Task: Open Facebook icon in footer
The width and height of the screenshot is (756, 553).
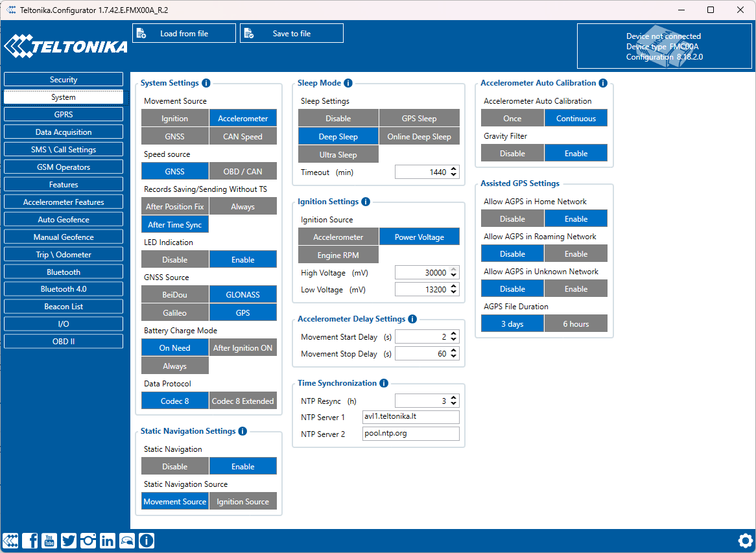Action: [30, 541]
